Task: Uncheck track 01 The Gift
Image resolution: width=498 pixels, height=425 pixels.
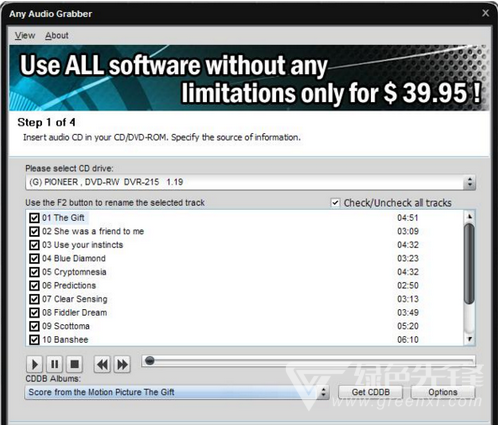Action: click(34, 218)
